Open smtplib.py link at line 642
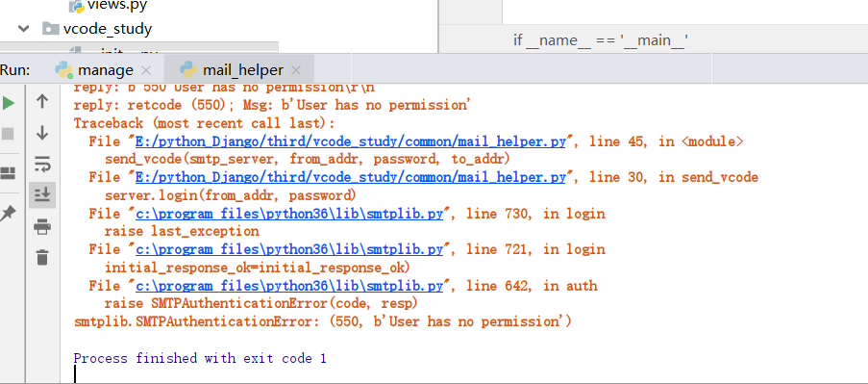 coord(289,286)
